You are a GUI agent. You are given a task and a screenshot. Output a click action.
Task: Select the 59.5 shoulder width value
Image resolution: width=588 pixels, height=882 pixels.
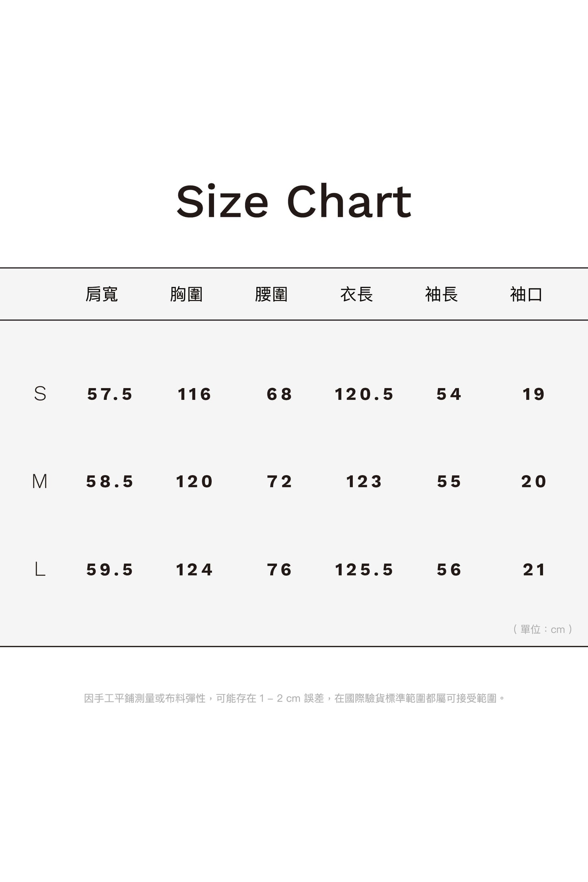(x=110, y=570)
